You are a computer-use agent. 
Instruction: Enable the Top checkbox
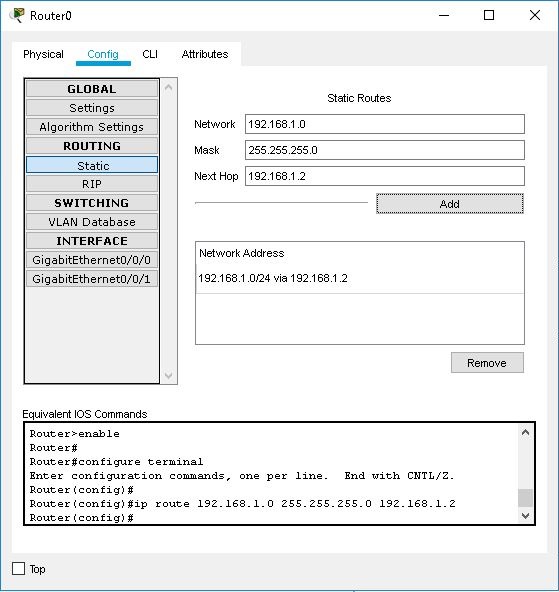point(18,569)
